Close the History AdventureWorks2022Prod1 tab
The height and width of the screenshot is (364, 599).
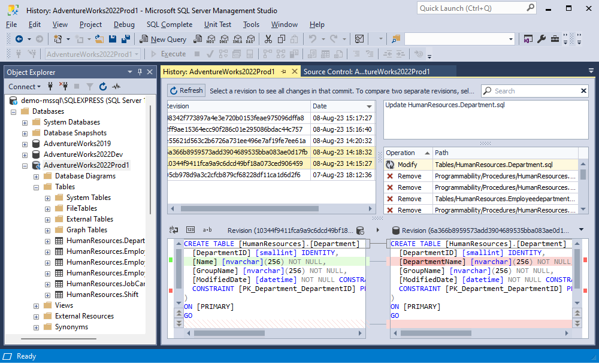pos(295,71)
